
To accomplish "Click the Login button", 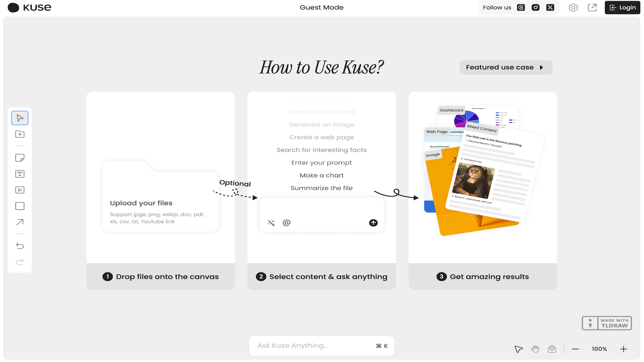I will click(622, 7).
